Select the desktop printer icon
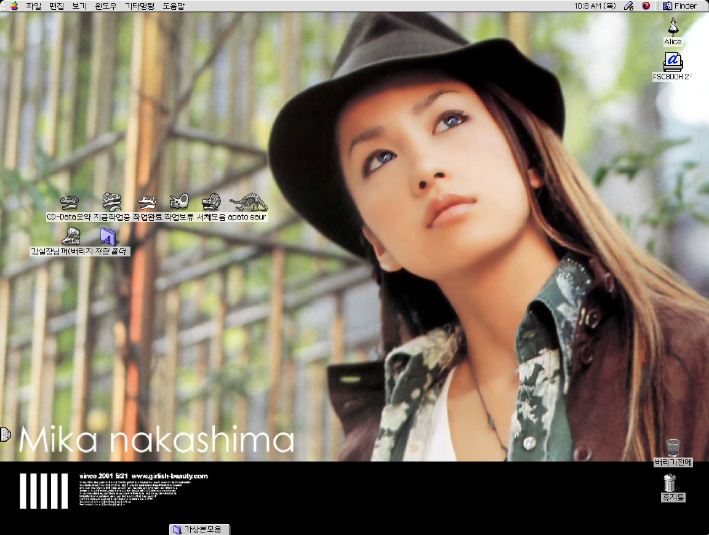Image resolution: width=709 pixels, height=535 pixels. click(673, 62)
